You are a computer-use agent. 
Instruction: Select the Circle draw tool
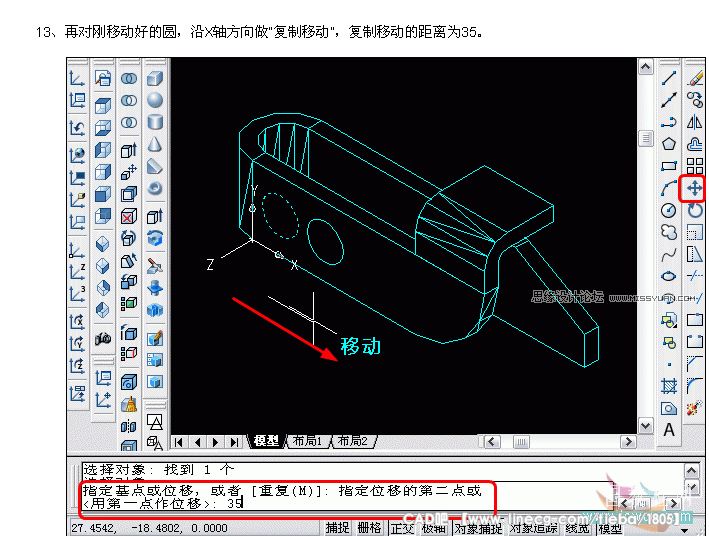tap(669, 210)
